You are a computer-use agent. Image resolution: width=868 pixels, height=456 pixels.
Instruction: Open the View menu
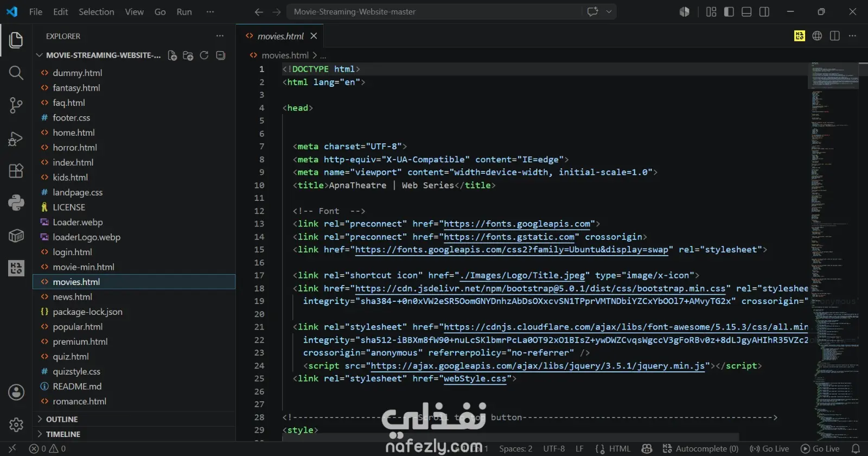(135, 12)
